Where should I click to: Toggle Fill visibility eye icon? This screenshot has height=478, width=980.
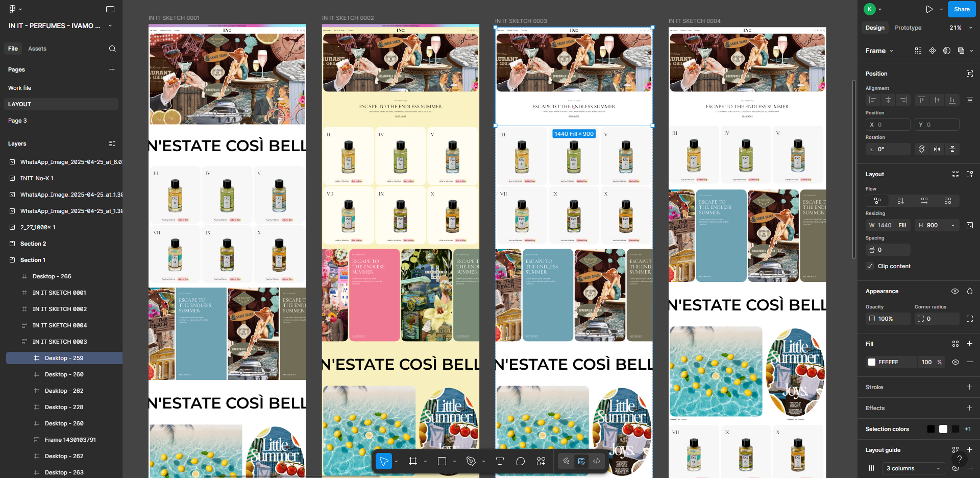point(955,362)
